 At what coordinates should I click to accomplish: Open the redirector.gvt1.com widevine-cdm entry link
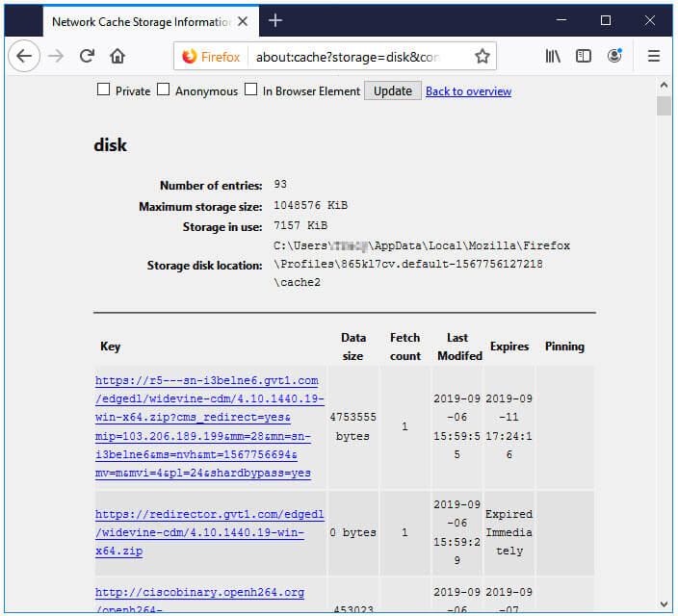coord(210,532)
